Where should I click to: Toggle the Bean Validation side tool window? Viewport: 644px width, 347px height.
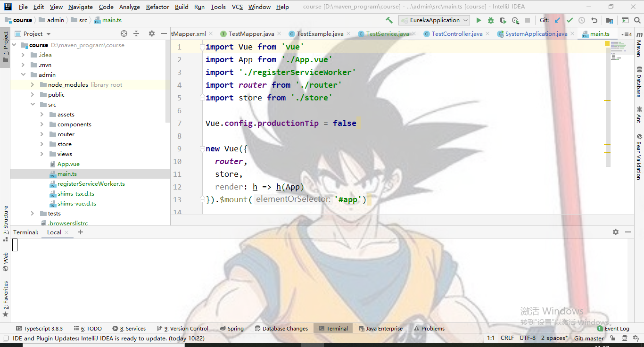click(x=639, y=157)
